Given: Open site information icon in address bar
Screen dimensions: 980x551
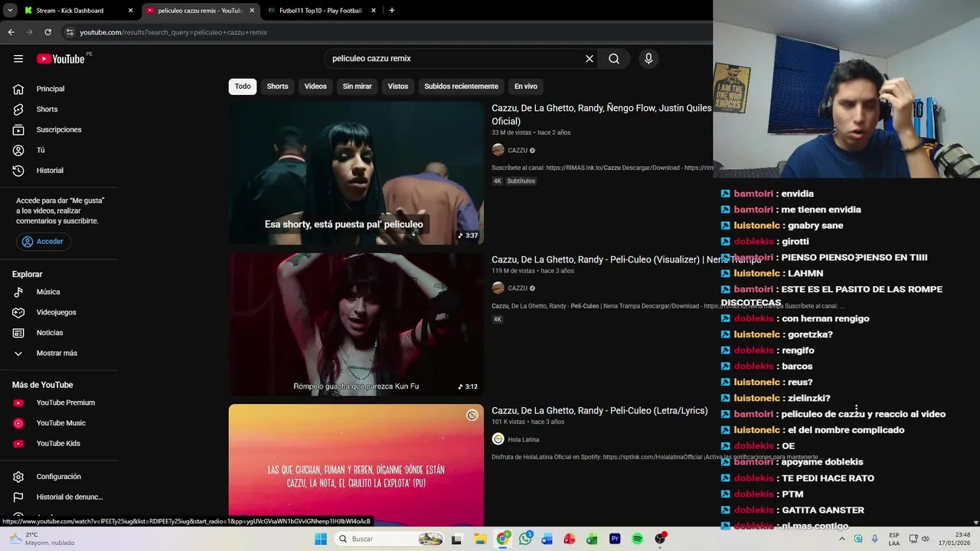Looking at the screenshot, I should (70, 32).
